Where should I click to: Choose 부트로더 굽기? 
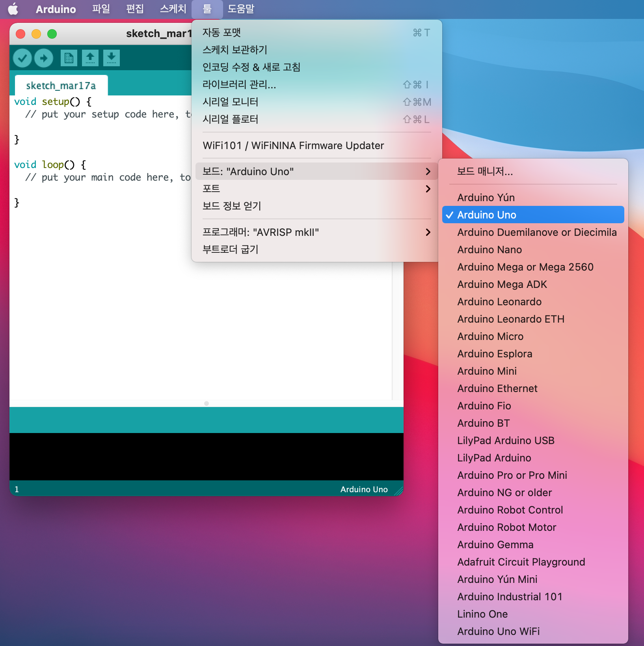[x=316, y=249]
